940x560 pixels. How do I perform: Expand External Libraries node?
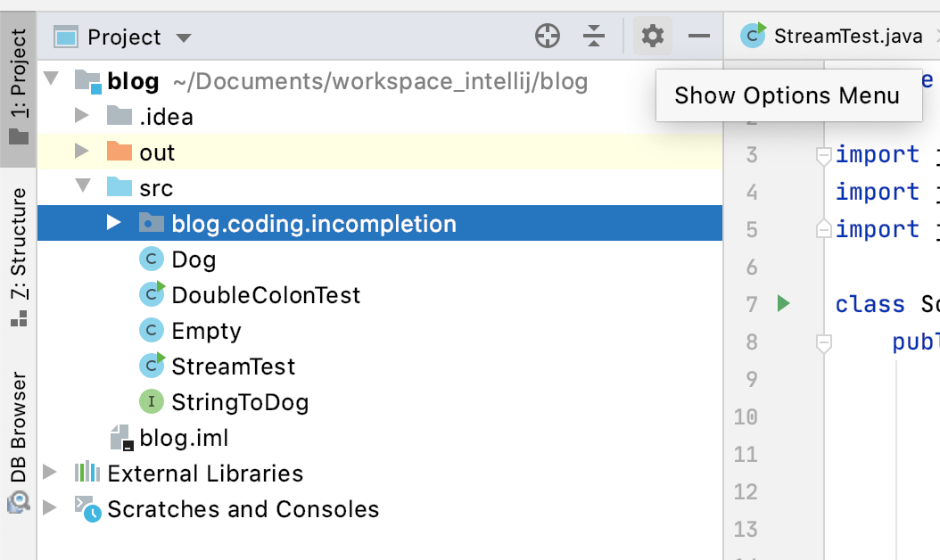50,473
